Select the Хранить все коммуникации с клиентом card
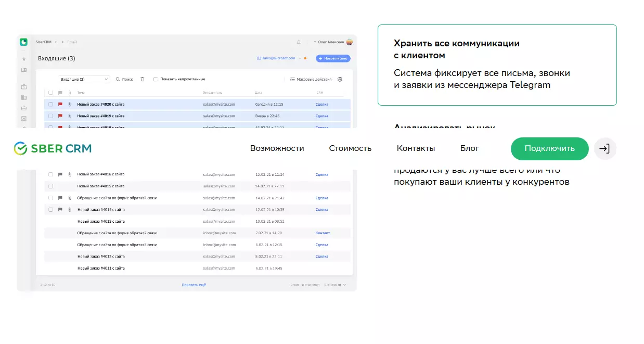The image size is (644, 344). coord(497,65)
